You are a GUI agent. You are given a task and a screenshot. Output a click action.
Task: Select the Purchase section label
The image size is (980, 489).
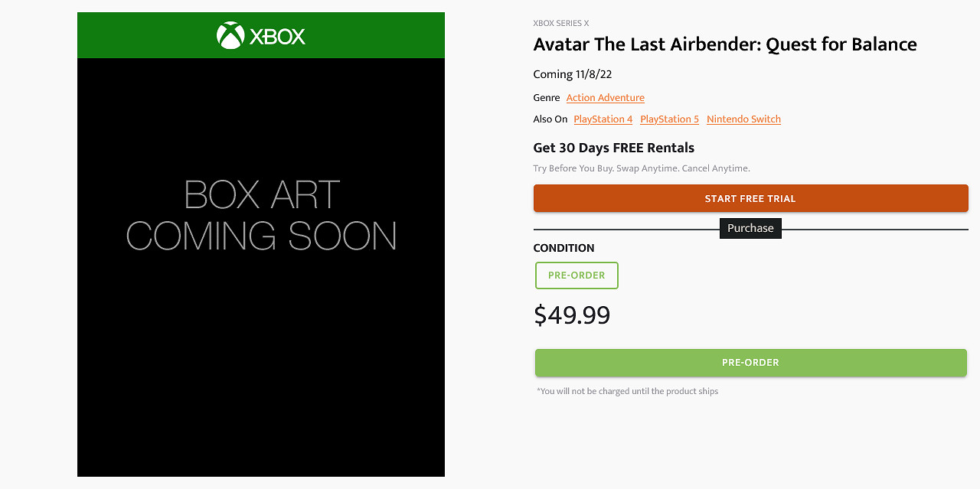750,228
